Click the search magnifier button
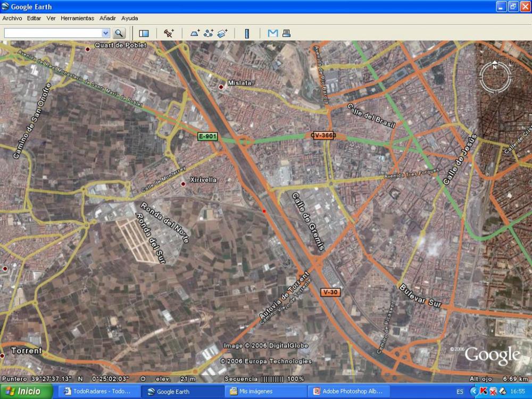The height and width of the screenshot is (399, 532). click(x=119, y=33)
